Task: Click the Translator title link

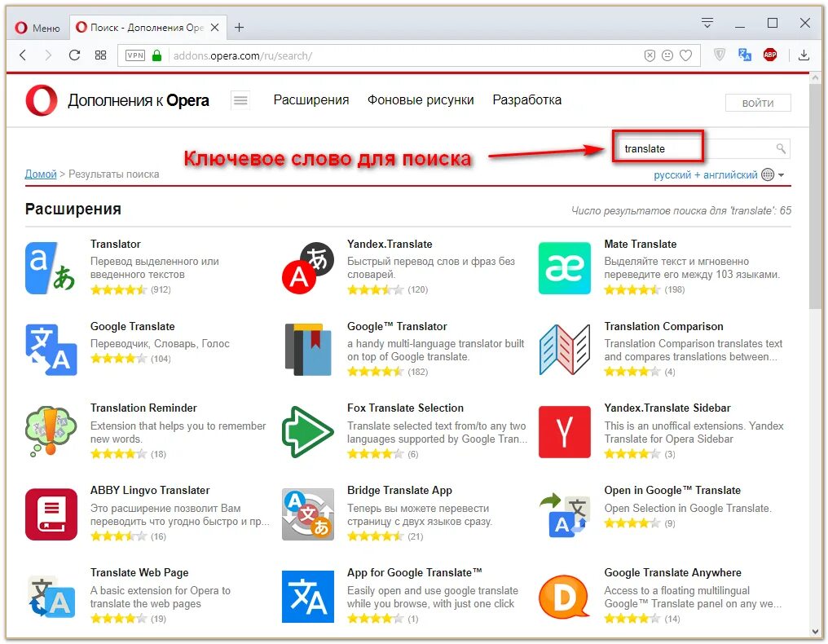Action: (115, 244)
